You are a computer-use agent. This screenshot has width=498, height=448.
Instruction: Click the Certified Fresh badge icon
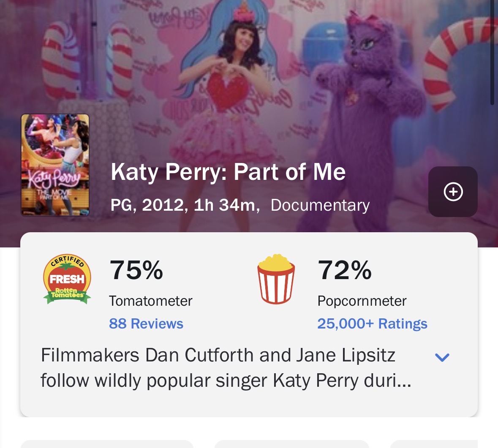click(x=67, y=279)
